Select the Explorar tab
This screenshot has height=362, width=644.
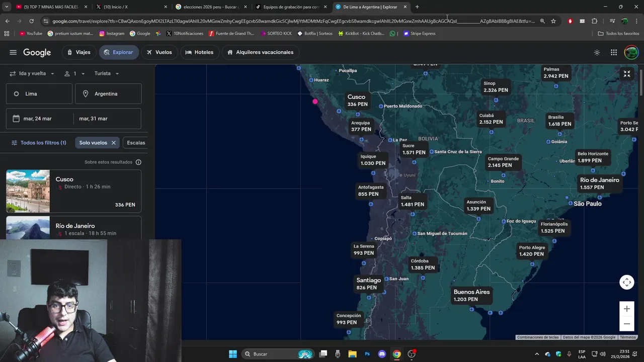coord(119,52)
